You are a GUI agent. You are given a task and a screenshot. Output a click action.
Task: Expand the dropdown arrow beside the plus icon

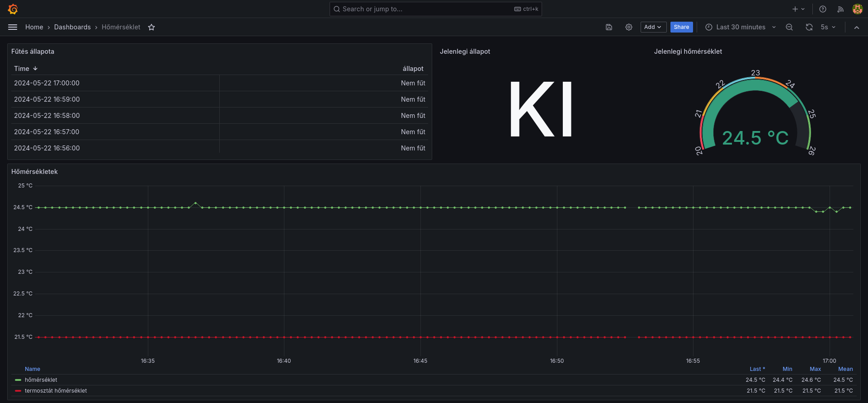tap(803, 9)
